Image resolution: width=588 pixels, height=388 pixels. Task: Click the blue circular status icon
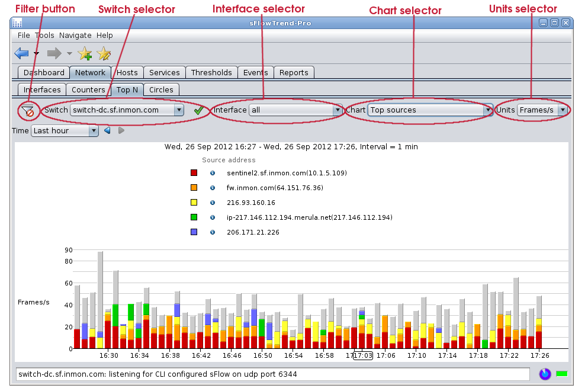tap(545, 374)
